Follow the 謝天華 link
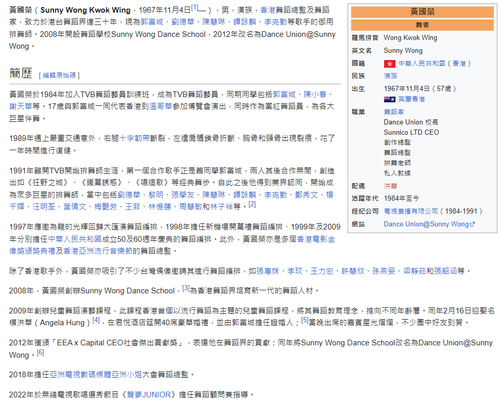This screenshot has width=500, height=408. pos(21,106)
